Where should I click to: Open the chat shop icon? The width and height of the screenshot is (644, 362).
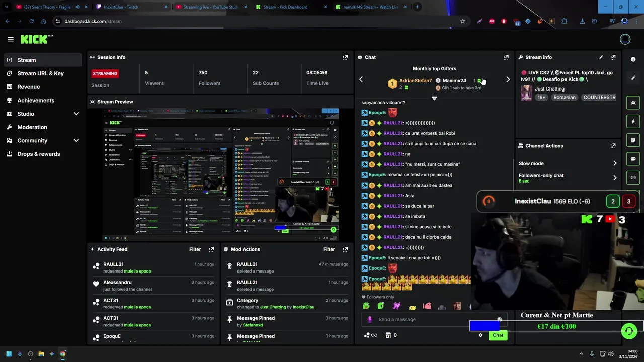(x=388, y=335)
